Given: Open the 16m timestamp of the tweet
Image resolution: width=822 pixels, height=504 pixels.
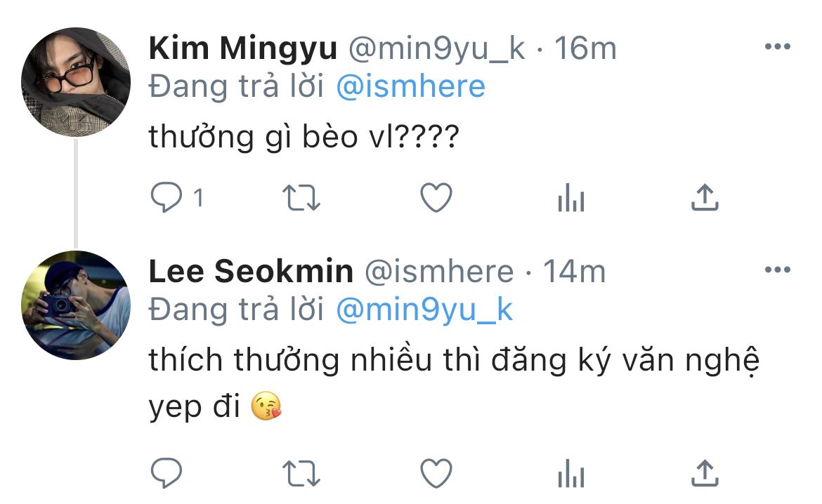Looking at the screenshot, I should 585,48.
